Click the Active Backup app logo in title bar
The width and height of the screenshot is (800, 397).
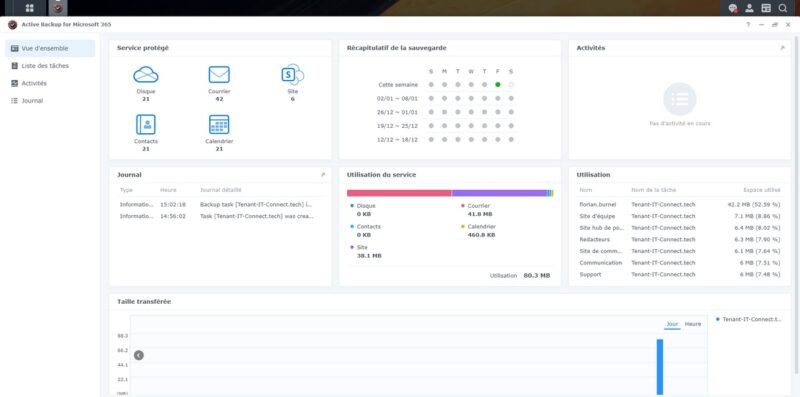[12, 24]
